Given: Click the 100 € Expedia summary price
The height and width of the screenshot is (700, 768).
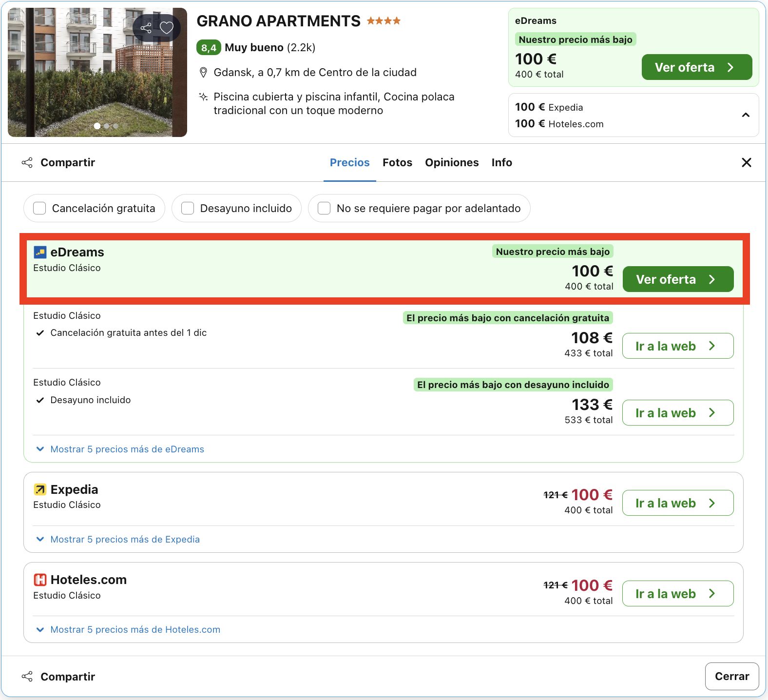Looking at the screenshot, I should (x=549, y=107).
